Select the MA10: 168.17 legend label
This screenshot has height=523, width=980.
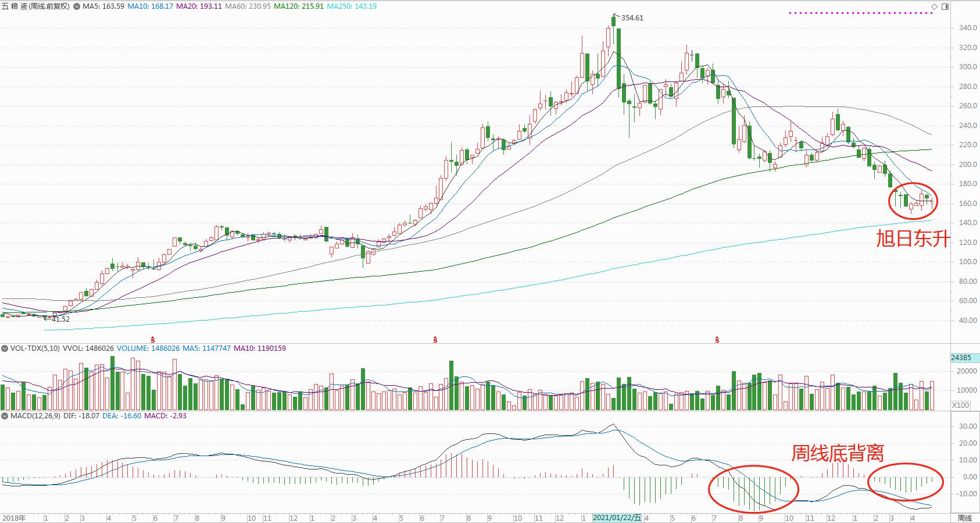click(x=151, y=6)
